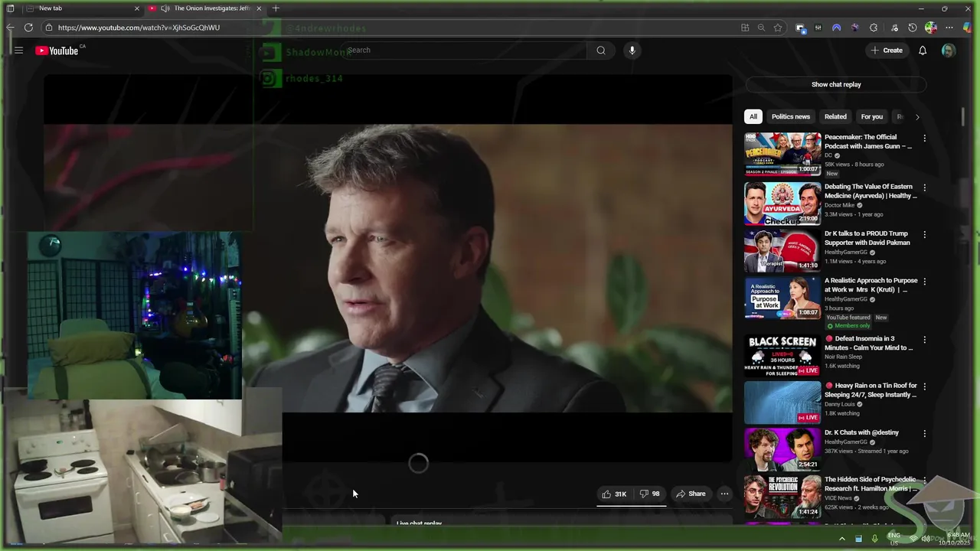Open Debating Eastern Medicine Ayurveda thumbnail

tap(782, 204)
